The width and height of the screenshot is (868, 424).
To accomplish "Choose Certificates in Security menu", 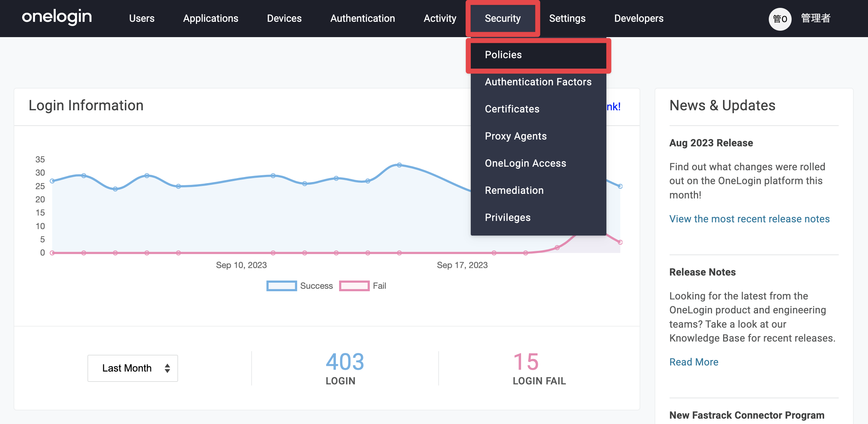I will coord(538,109).
